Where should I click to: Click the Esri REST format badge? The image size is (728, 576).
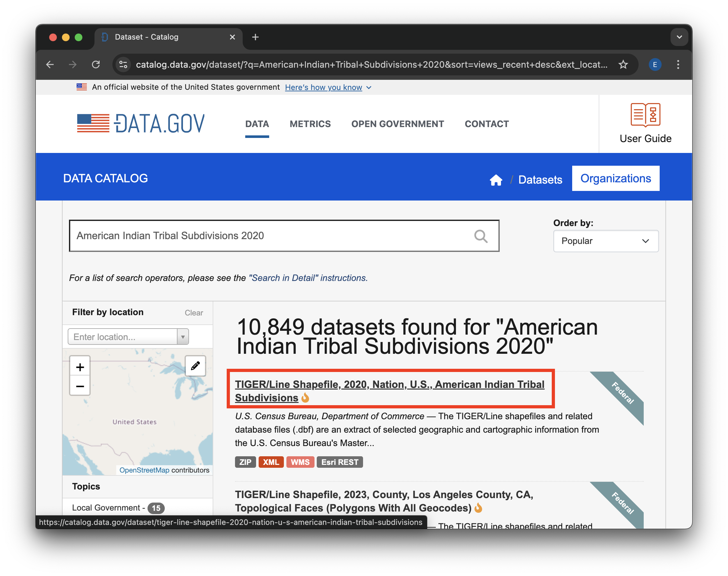(339, 462)
